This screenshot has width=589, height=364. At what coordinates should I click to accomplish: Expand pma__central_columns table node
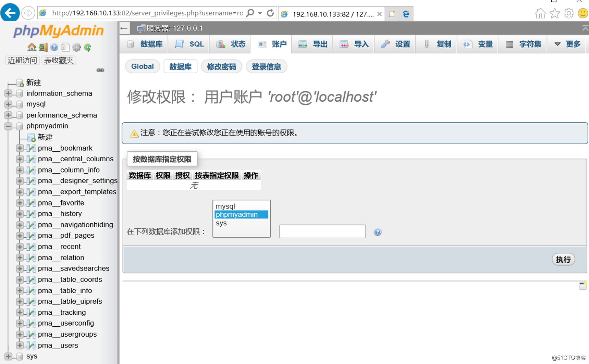(20, 159)
